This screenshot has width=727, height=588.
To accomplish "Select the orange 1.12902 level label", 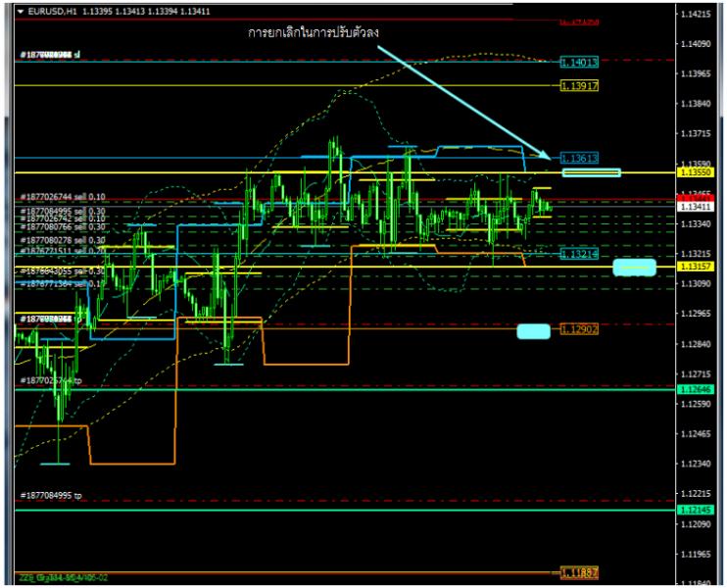I will coord(579,329).
